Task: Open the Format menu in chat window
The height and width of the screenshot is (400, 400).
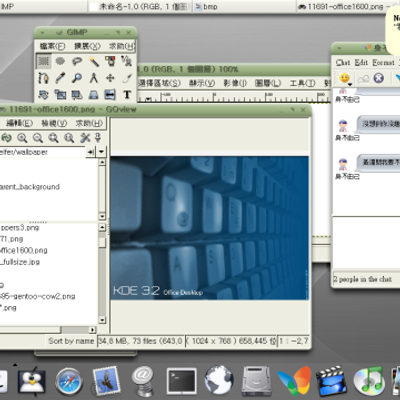Action: pos(383,62)
